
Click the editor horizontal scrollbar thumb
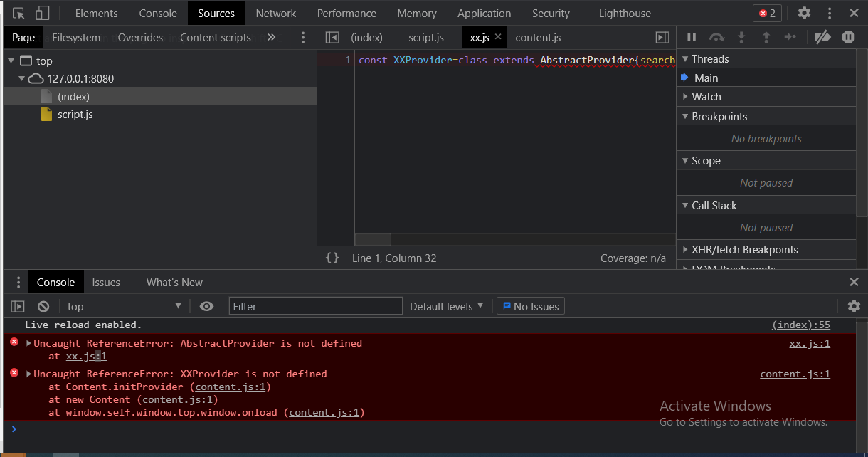pyautogui.click(x=373, y=240)
